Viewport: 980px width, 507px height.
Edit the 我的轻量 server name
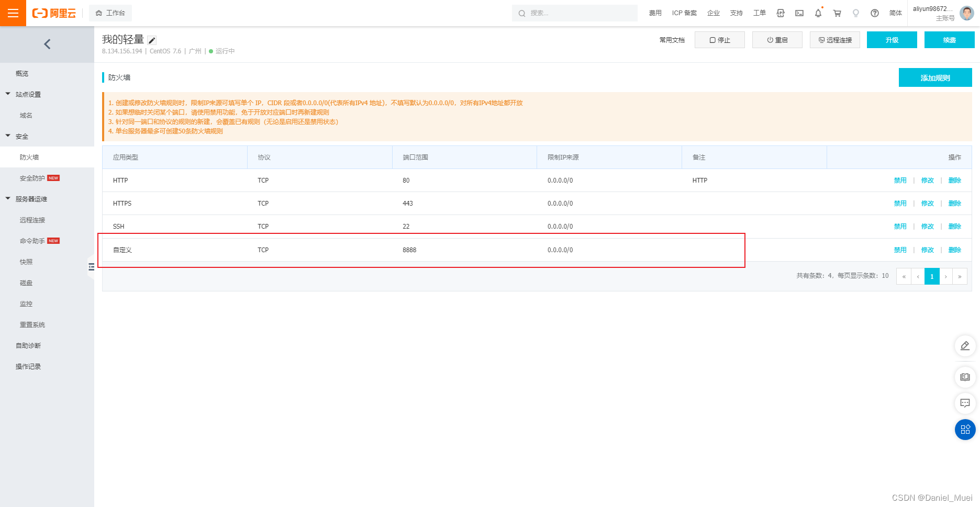click(x=152, y=40)
